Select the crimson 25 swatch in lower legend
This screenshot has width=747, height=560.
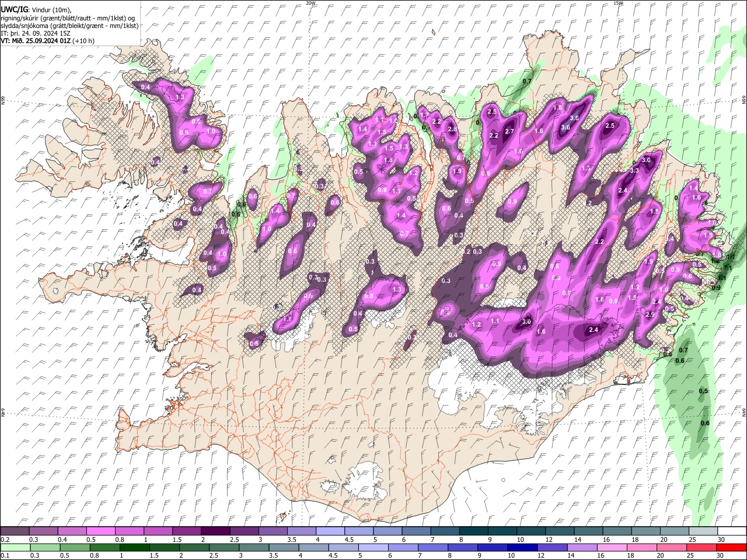pyautogui.click(x=701, y=547)
